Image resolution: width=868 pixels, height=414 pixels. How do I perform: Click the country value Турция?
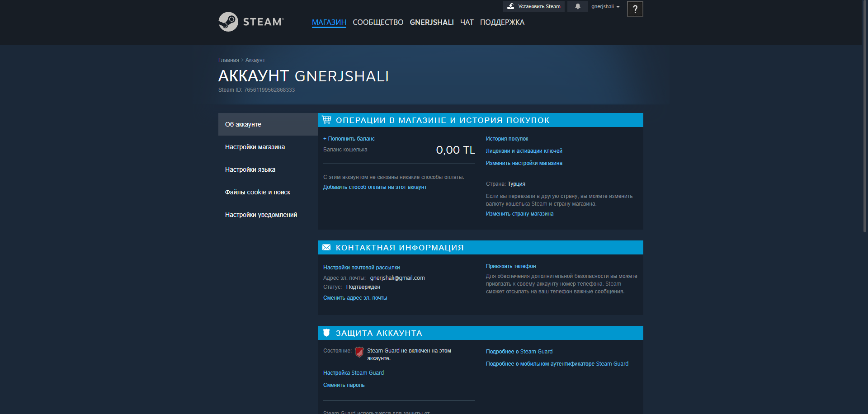click(x=516, y=184)
